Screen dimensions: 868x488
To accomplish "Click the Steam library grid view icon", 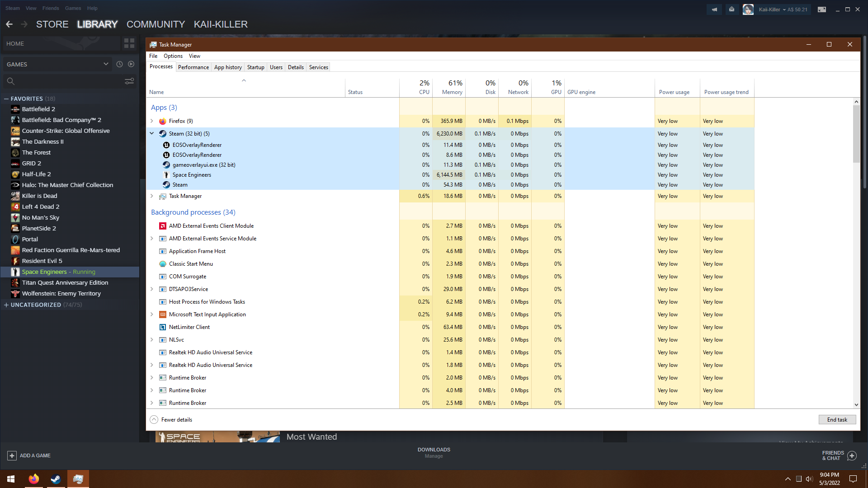I will 129,43.
